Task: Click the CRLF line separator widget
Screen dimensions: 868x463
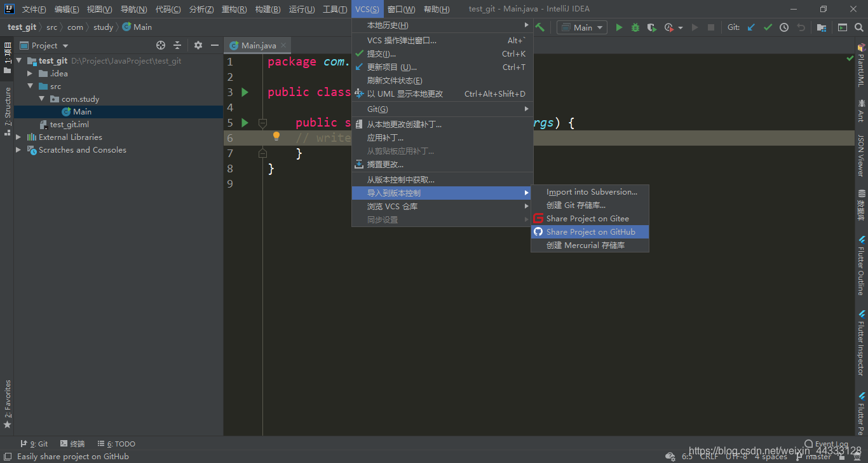Action: [x=709, y=457]
